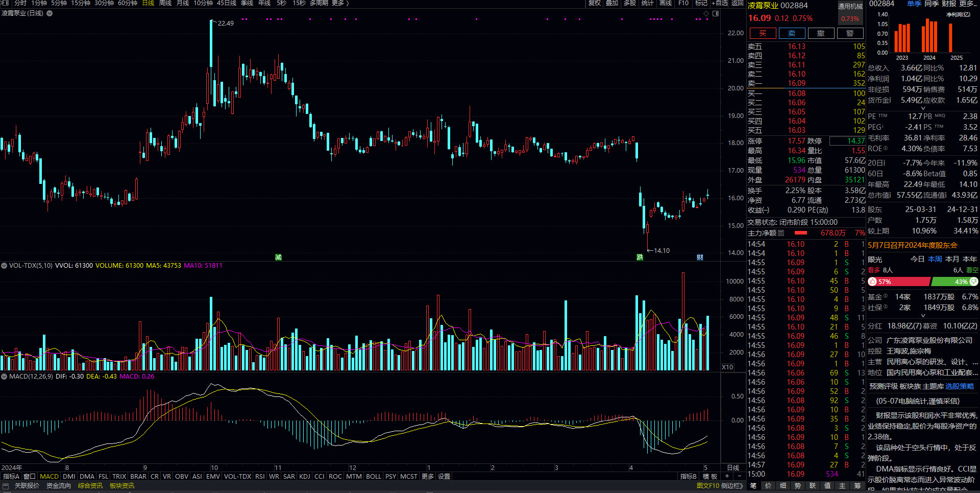The height and width of the screenshot is (493, 980).
Task: Click the 模板 template button
Action: click(710, 477)
